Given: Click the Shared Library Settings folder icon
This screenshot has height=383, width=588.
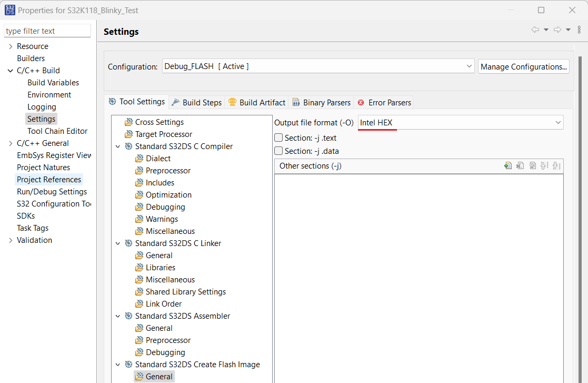Looking at the screenshot, I should pos(139,291).
